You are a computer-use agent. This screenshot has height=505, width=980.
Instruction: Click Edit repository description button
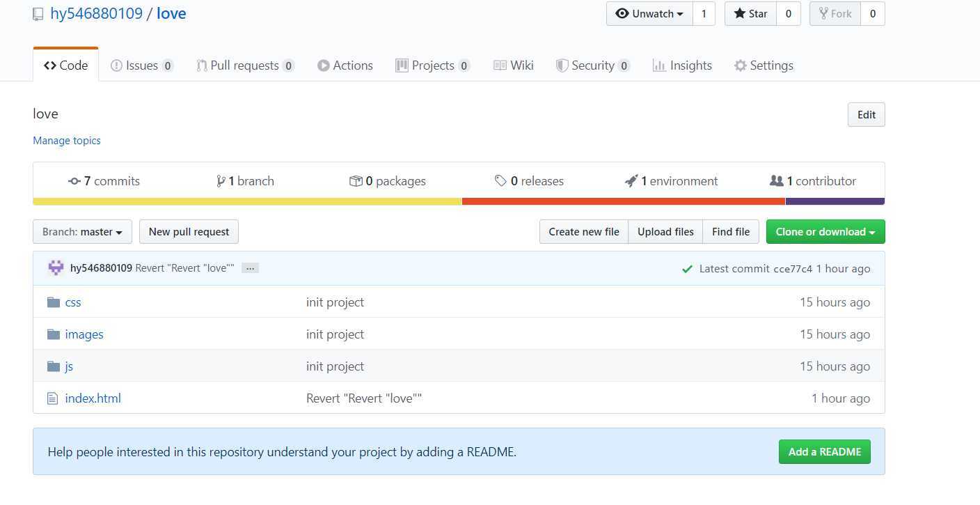coord(867,115)
